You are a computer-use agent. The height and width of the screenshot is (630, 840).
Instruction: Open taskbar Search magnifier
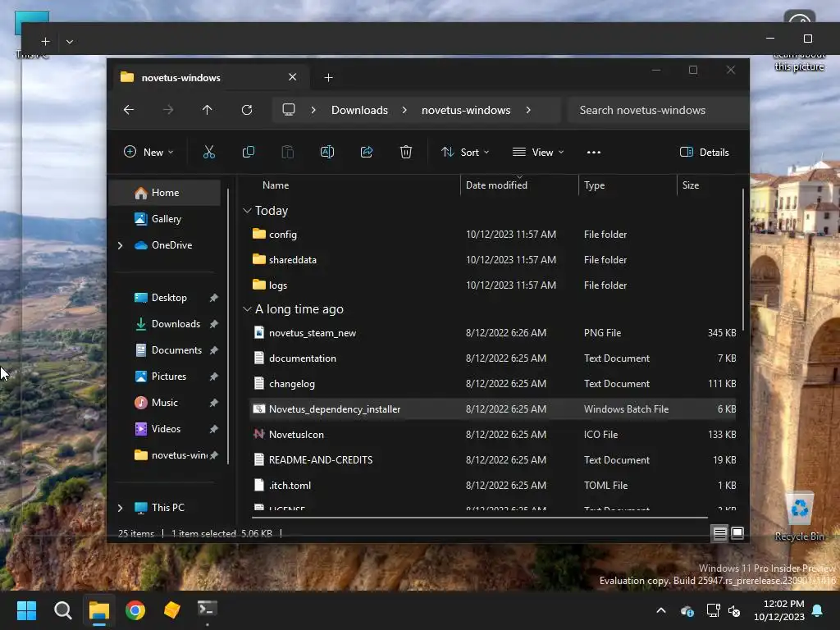(x=62, y=610)
